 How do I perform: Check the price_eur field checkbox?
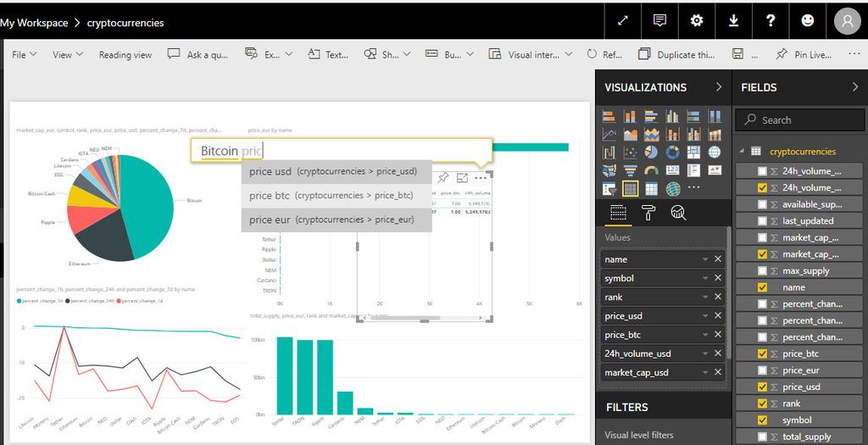(762, 370)
